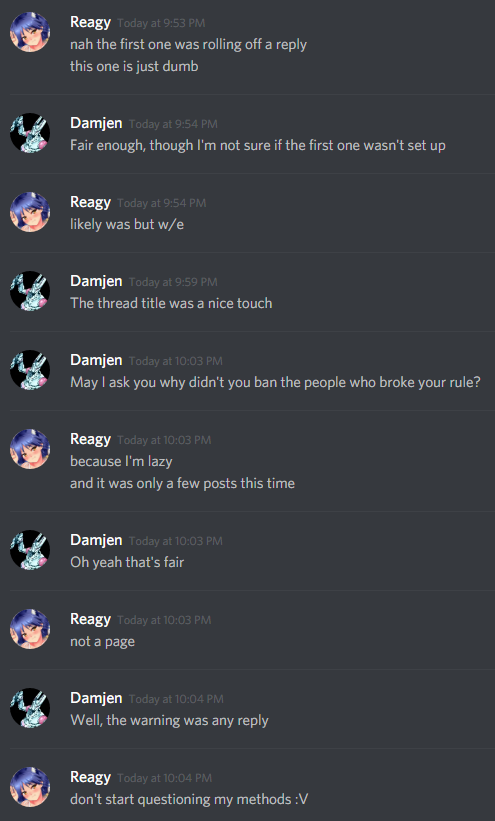This screenshot has height=821, width=495.
Task: Click the Damjen username above 'Fair enough' message
Action: pyautogui.click(x=96, y=123)
